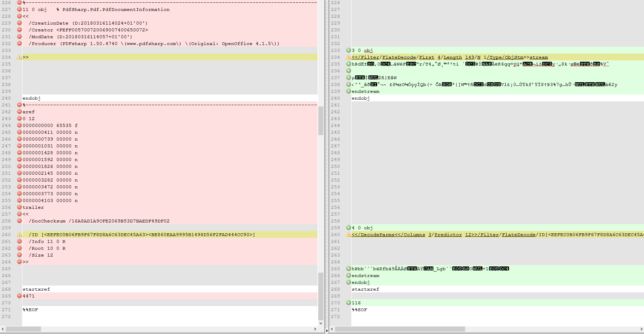The height and width of the screenshot is (334, 644).
Task: Click the right pane horizontal scrollbar thumb
Action: (x=400, y=329)
